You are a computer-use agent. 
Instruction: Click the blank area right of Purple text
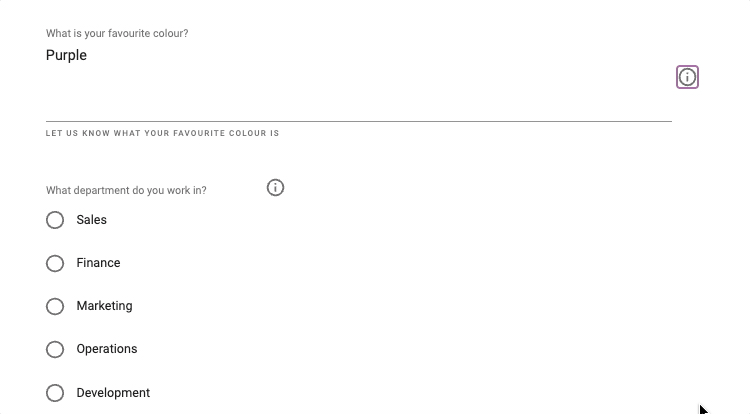pos(378,55)
